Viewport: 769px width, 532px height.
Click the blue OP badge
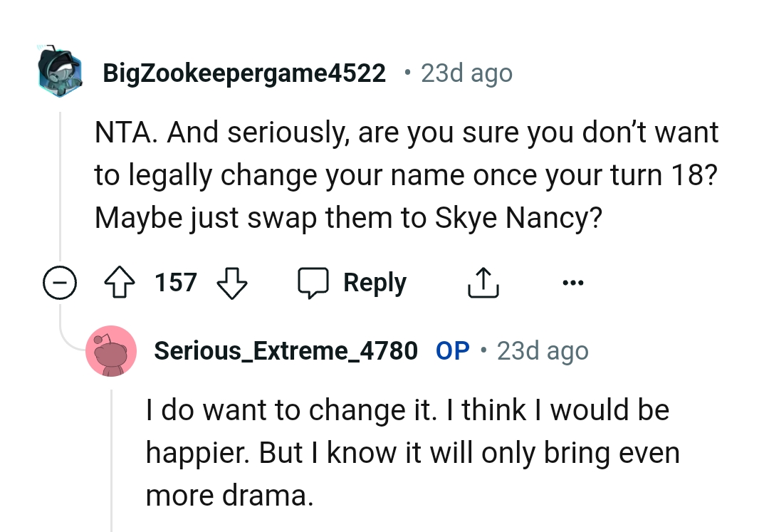[452, 350]
